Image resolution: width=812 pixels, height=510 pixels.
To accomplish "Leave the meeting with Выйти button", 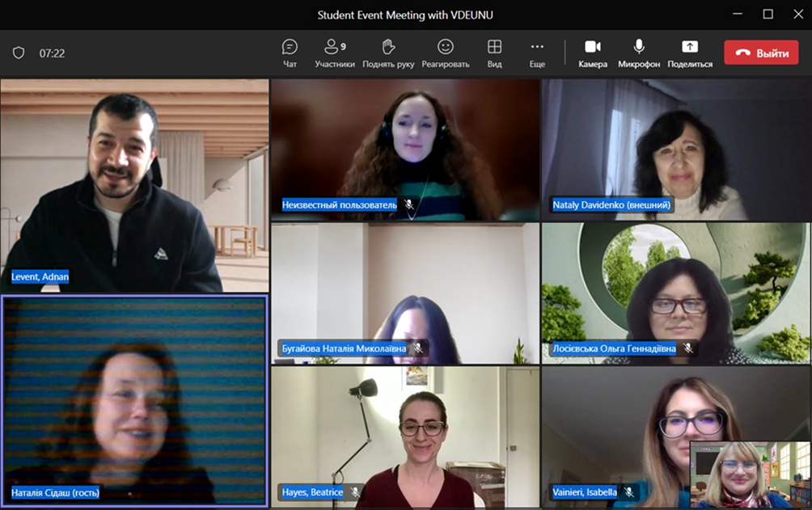I will [x=761, y=53].
